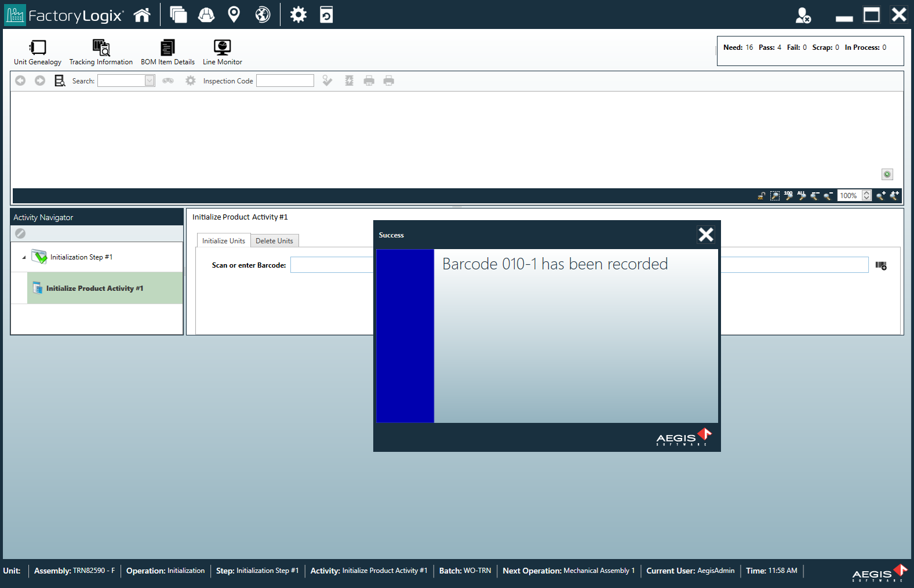Click the torn document icon
Viewport: 914px width, 588px height.
349,81
